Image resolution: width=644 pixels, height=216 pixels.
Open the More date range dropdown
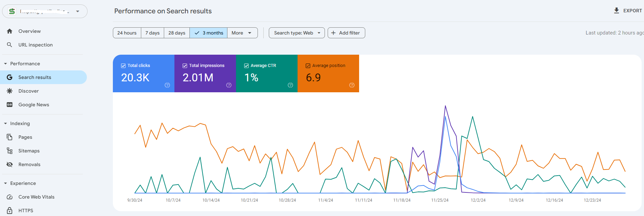[242, 33]
